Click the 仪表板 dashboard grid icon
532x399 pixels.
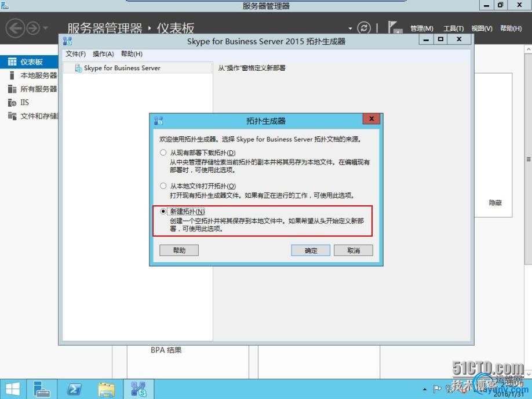click(12, 62)
